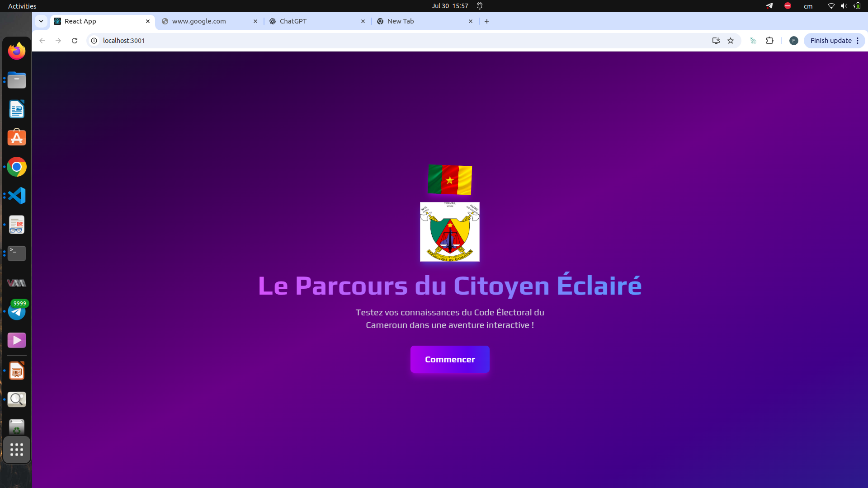The image size is (868, 488).
Task: Go back to previous page
Action: (x=42, y=41)
